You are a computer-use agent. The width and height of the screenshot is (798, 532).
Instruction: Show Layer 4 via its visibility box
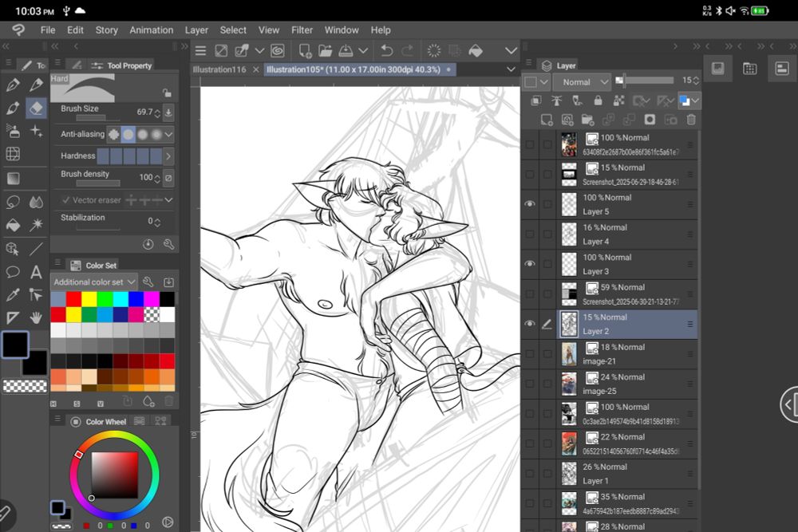530,234
